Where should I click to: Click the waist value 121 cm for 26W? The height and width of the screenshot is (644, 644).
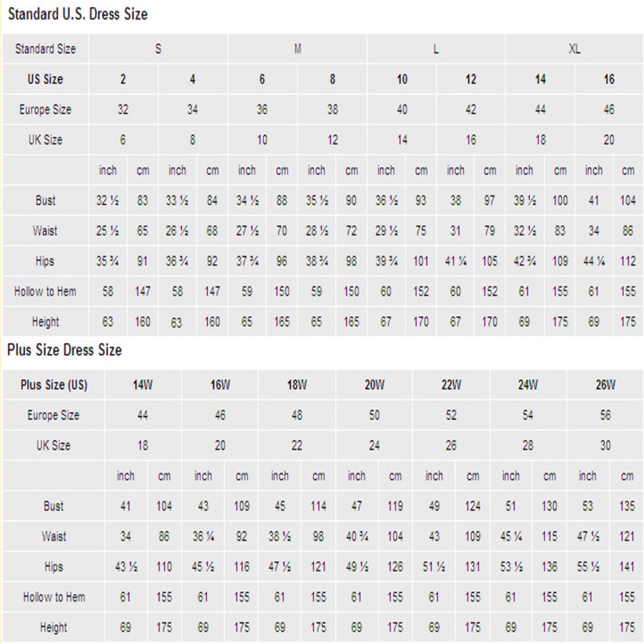tap(627, 536)
